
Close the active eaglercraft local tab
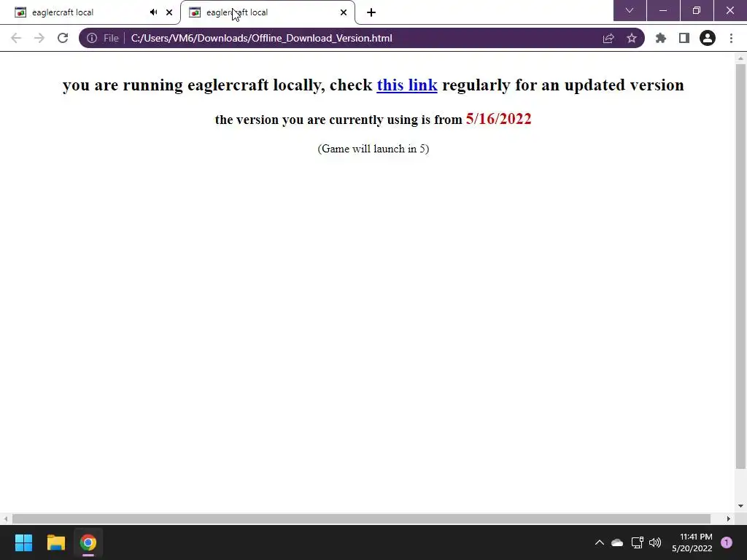pos(344,12)
